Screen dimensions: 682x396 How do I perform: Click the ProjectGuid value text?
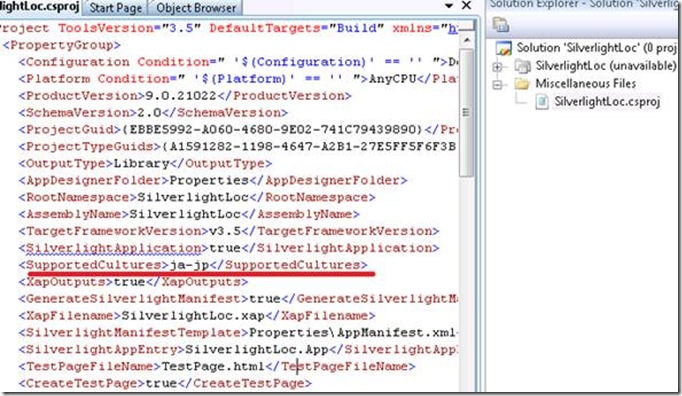273,130
